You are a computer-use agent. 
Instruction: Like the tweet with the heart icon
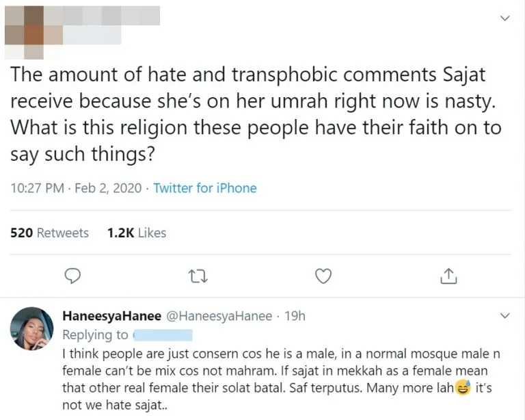[324, 276]
